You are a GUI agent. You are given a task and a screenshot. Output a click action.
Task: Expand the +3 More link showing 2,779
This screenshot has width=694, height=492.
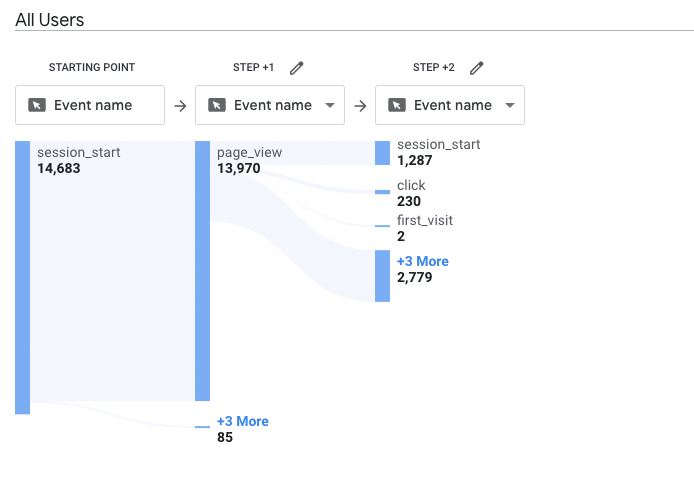click(423, 261)
